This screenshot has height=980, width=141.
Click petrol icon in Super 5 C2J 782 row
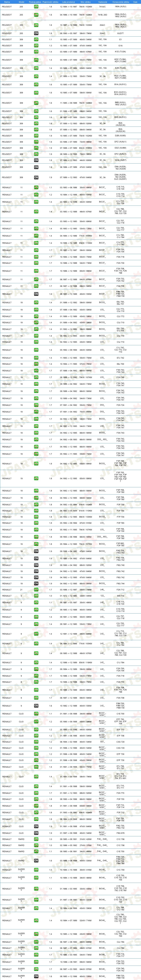(36, 948)
